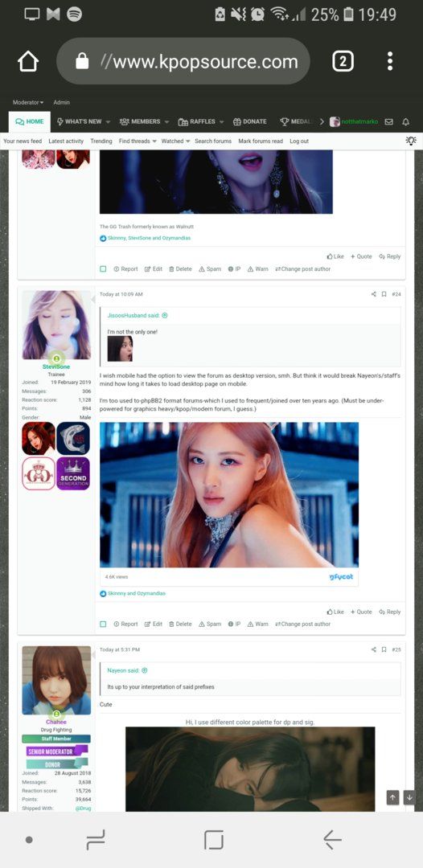Click Log out link

[x=299, y=141]
